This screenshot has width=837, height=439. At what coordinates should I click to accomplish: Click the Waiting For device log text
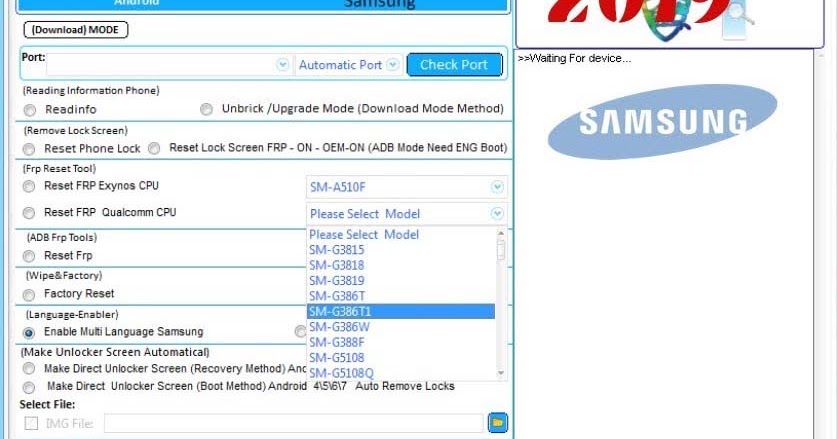[574, 58]
